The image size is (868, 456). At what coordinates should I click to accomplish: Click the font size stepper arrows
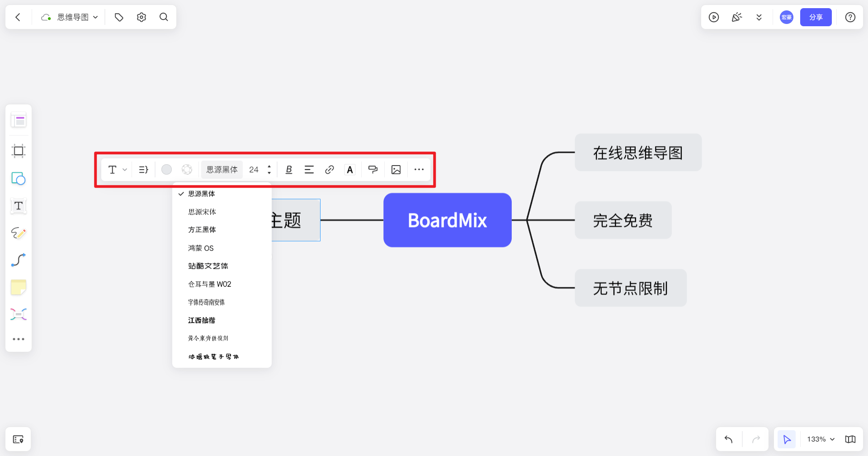[x=269, y=170]
